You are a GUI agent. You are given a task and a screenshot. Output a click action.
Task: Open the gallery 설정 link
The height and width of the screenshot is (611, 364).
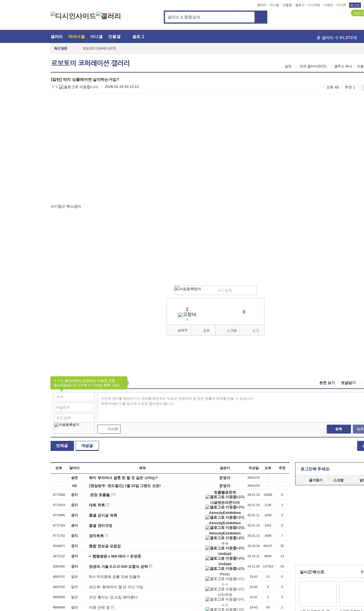[288, 66]
